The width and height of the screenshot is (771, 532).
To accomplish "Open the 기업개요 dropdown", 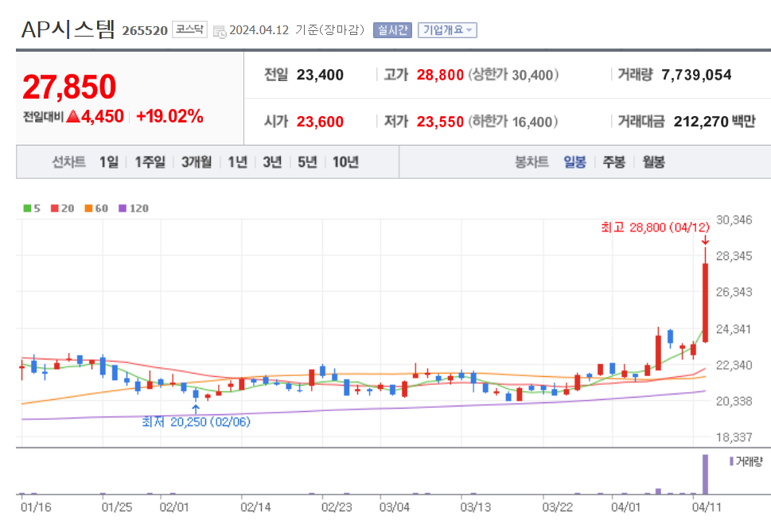I will [447, 30].
